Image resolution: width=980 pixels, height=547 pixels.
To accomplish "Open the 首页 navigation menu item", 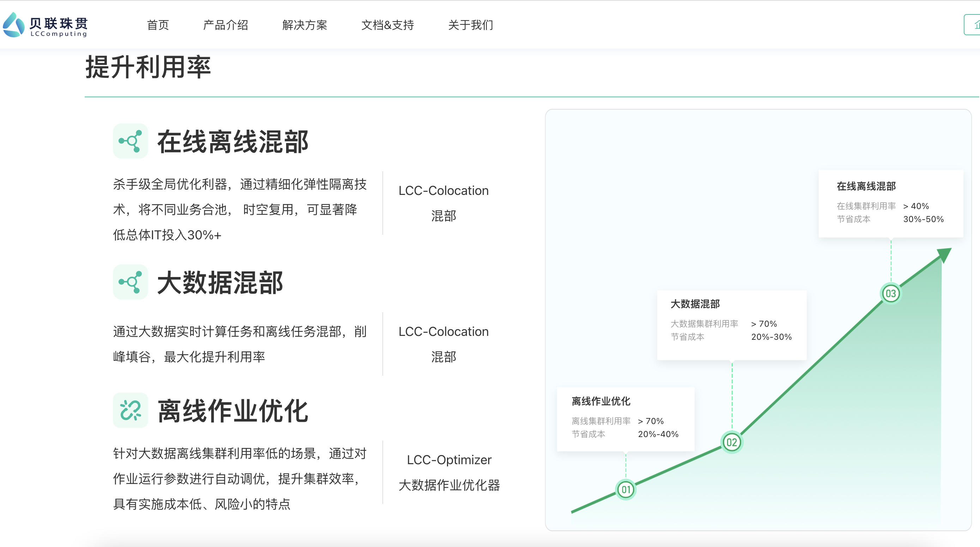I will click(158, 25).
